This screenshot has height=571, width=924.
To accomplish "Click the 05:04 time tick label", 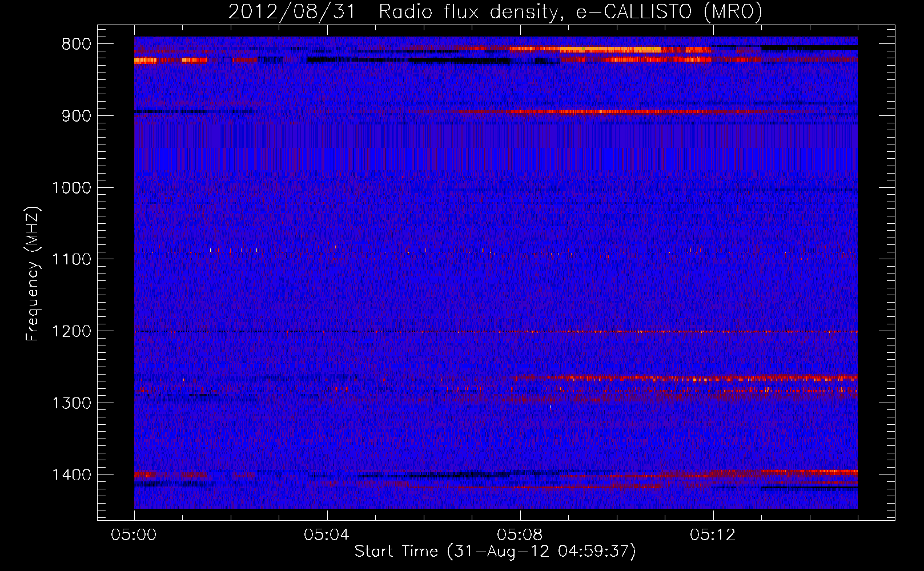I will [327, 535].
